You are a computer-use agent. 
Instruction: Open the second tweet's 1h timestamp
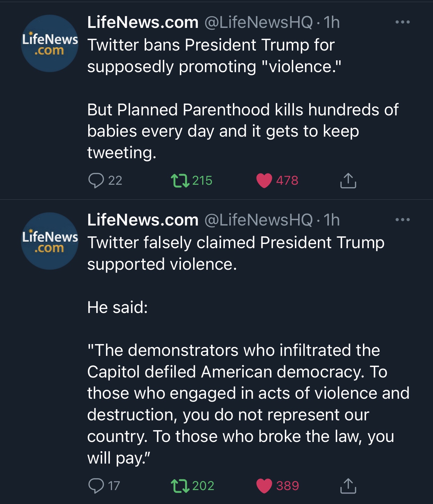click(332, 220)
